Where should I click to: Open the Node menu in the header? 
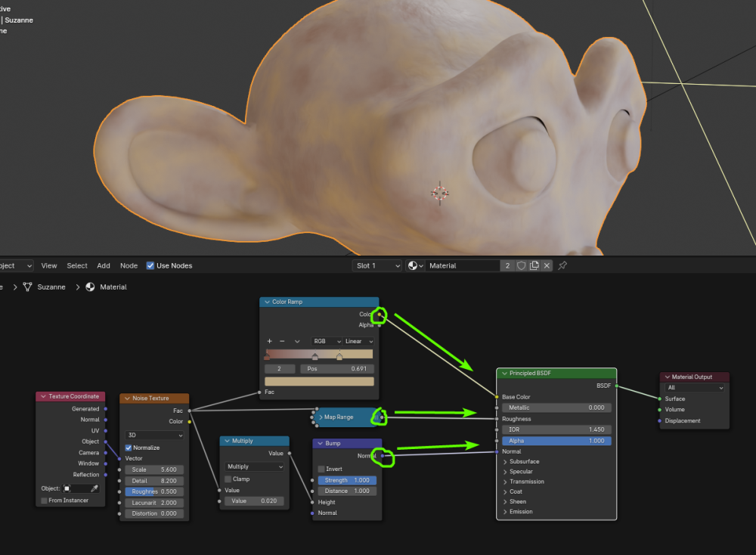[x=129, y=265]
